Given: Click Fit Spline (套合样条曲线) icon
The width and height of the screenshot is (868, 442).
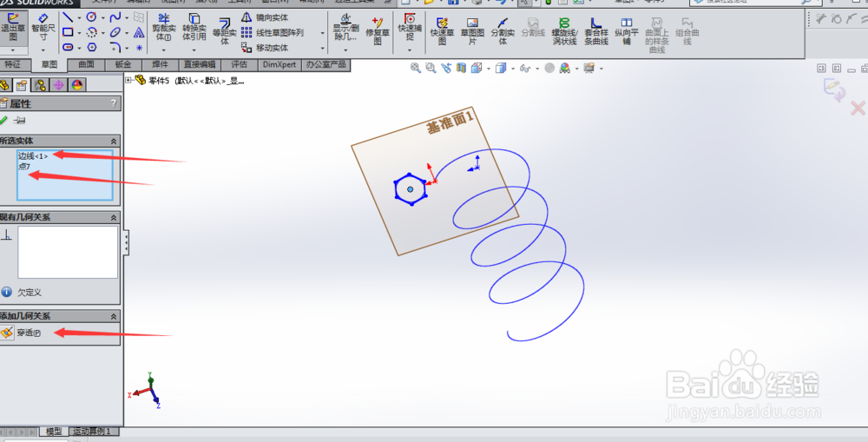Looking at the screenshot, I should [x=596, y=23].
